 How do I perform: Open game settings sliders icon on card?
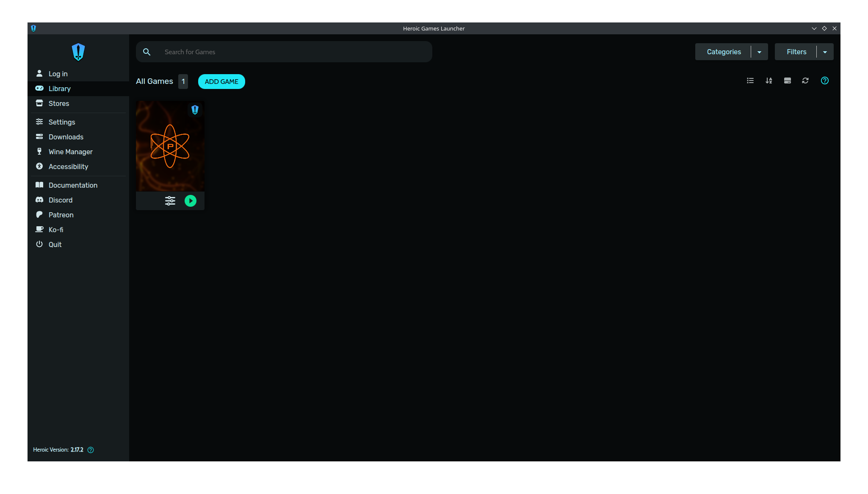(x=170, y=201)
